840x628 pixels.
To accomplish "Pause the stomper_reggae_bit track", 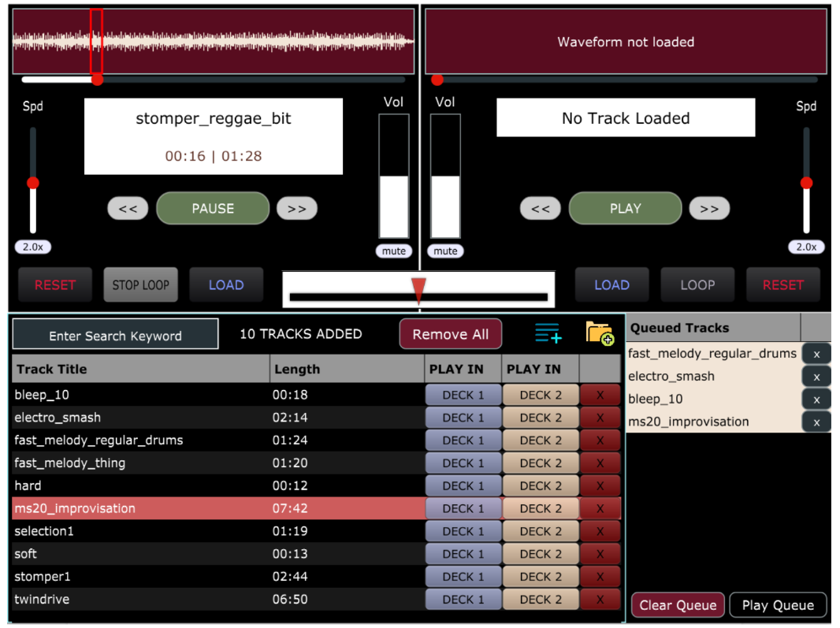I will 213,209.
